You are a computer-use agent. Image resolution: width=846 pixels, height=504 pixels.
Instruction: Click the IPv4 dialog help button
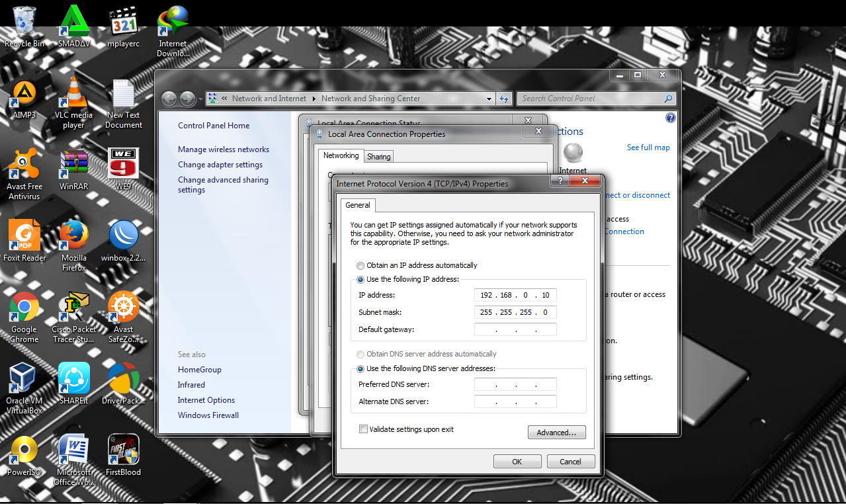[561, 181]
